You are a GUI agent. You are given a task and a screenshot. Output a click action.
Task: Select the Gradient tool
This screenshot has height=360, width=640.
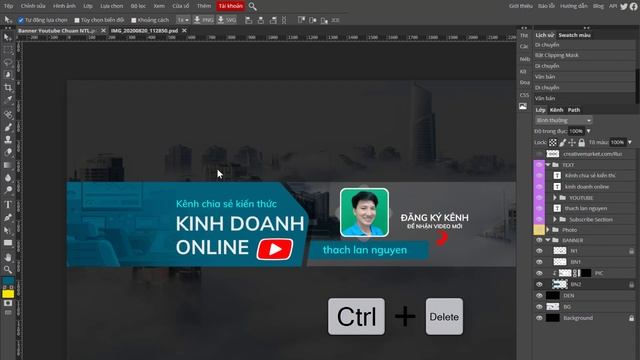point(8,165)
